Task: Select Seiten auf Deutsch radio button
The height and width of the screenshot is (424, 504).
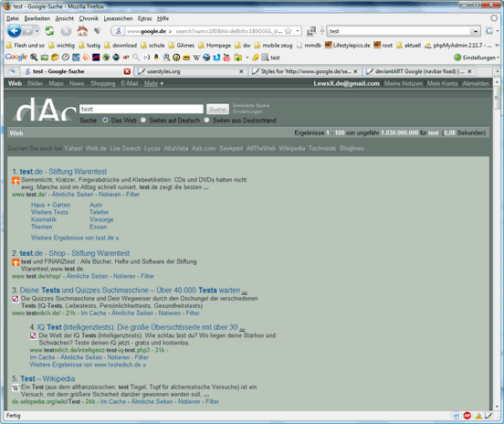Action: tap(143, 120)
